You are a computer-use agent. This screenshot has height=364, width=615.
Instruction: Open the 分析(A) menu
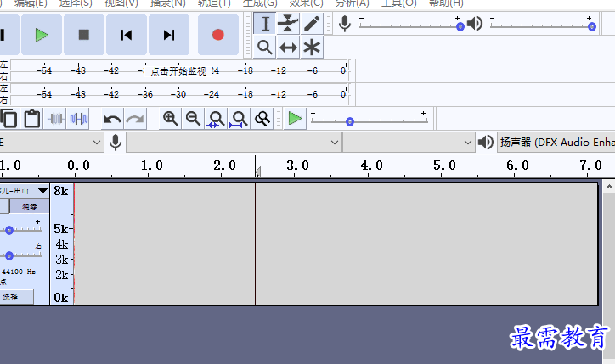click(353, 3)
